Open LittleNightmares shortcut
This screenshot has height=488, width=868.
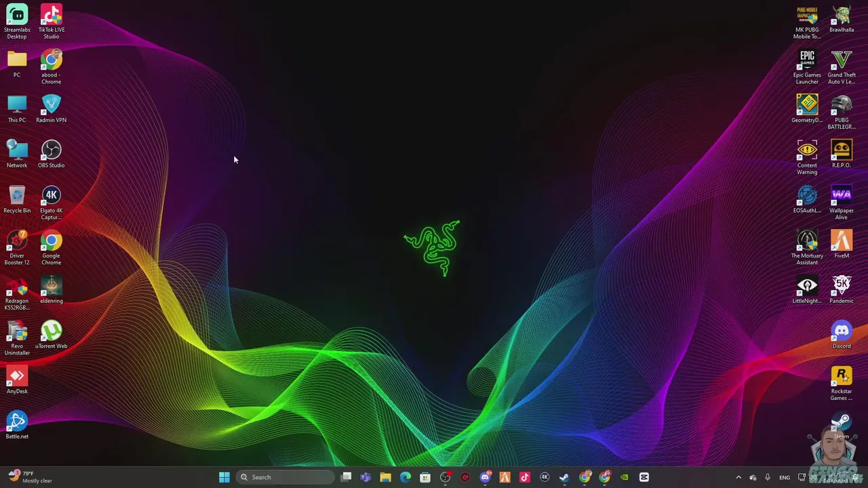(x=807, y=290)
